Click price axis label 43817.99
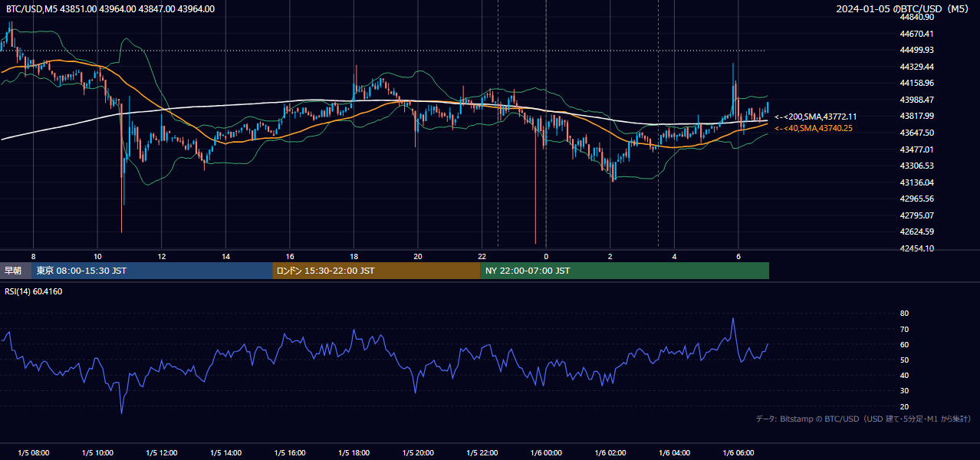The height and width of the screenshot is (460, 980). point(916,116)
